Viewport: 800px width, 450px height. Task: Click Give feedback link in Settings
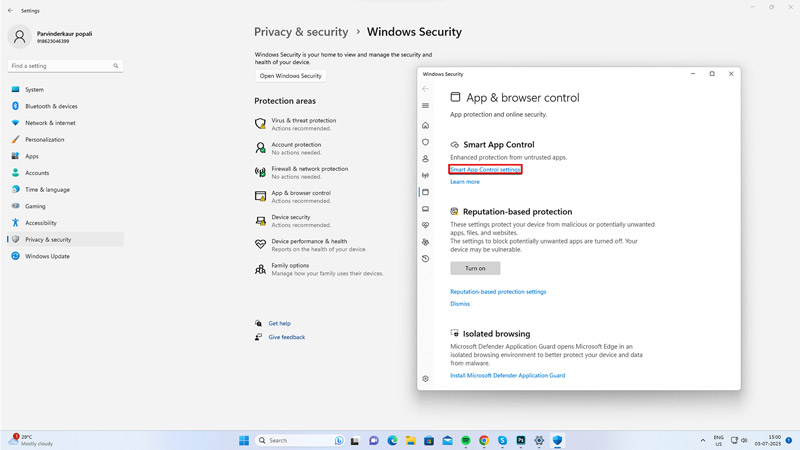(x=287, y=337)
